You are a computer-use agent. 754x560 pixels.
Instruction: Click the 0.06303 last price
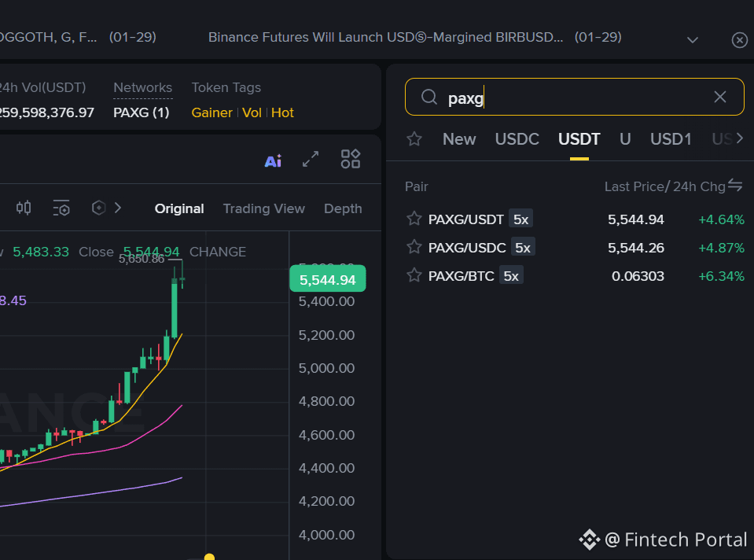(638, 276)
